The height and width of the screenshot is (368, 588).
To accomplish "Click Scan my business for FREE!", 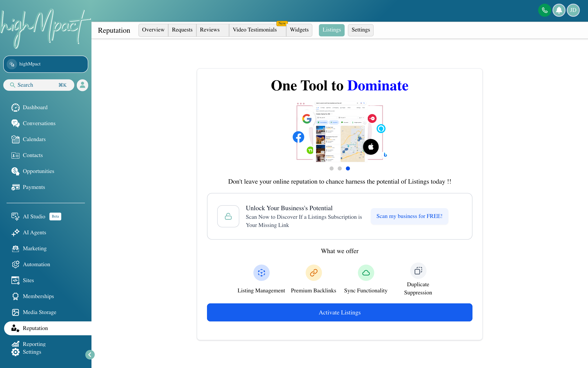I will click(409, 216).
